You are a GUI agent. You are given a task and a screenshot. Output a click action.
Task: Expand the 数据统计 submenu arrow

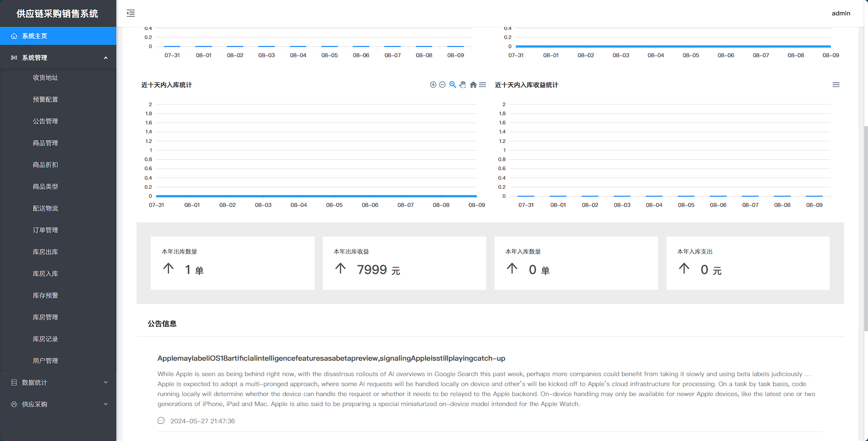[x=106, y=382]
